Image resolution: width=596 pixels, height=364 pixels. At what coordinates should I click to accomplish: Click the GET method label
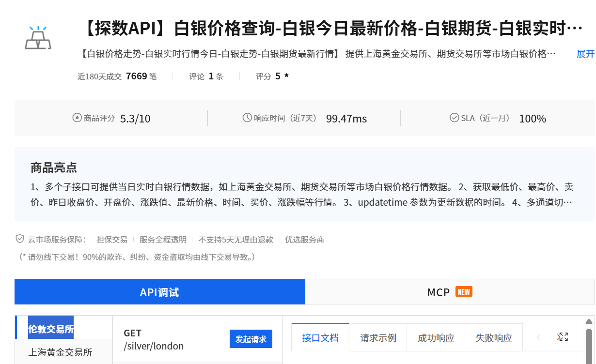(x=132, y=333)
